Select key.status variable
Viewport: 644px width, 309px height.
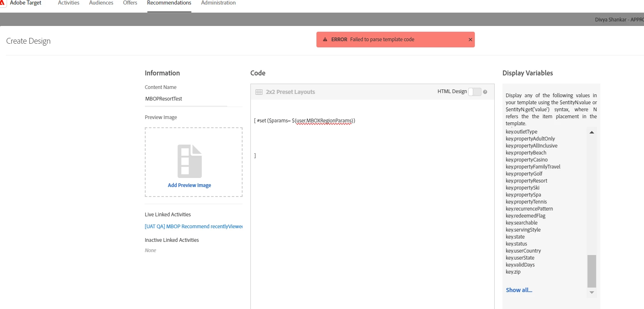pos(516,244)
